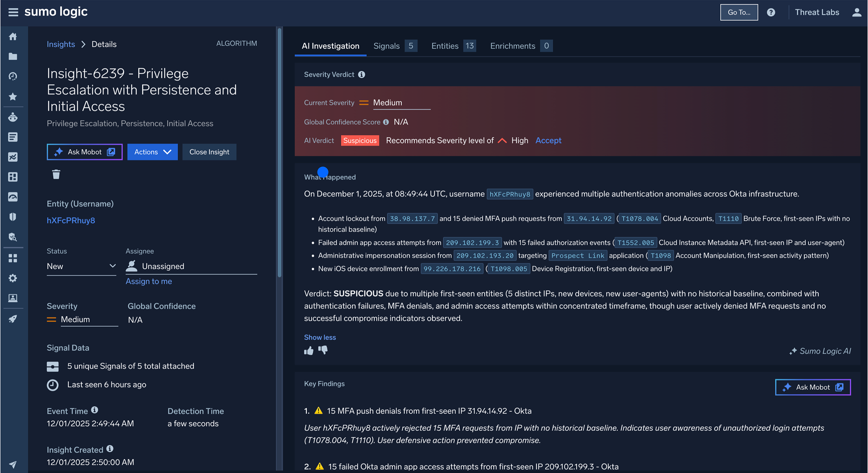Click MITRE tag T1078.004
This screenshot has width=868, height=473.
pyautogui.click(x=639, y=219)
